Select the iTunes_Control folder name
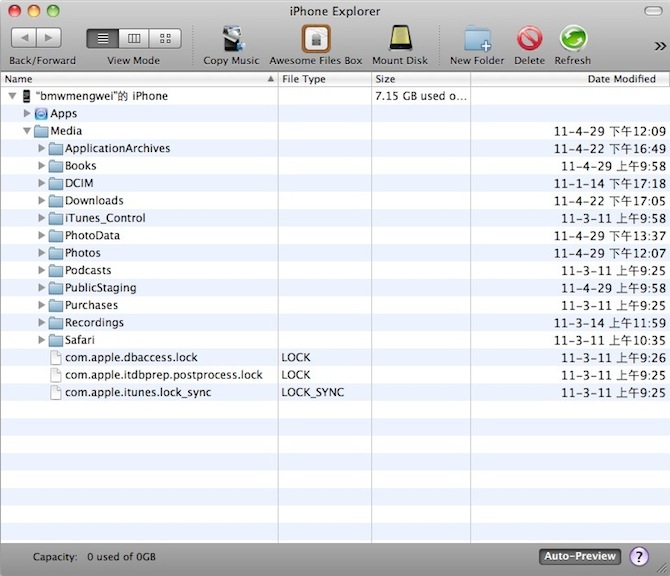Viewport: 670px width, 576px height. click(x=105, y=218)
